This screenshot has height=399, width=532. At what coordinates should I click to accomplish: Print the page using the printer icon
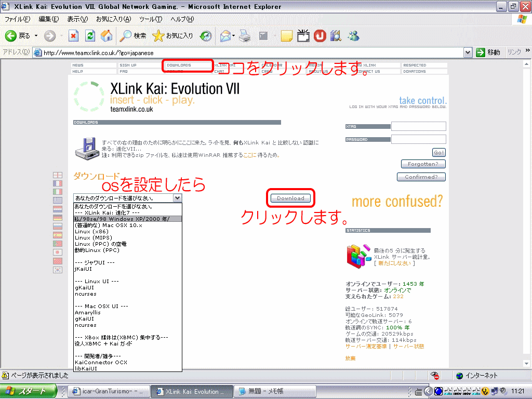point(245,36)
